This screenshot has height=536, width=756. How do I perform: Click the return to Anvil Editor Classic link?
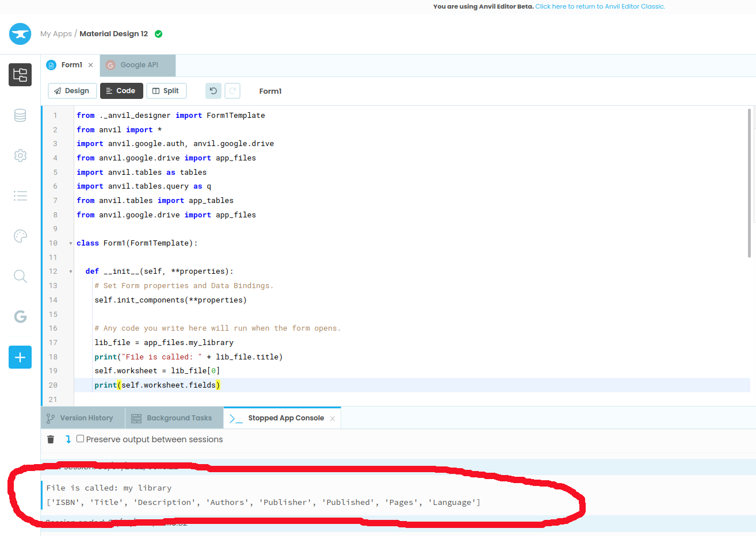[600, 6]
